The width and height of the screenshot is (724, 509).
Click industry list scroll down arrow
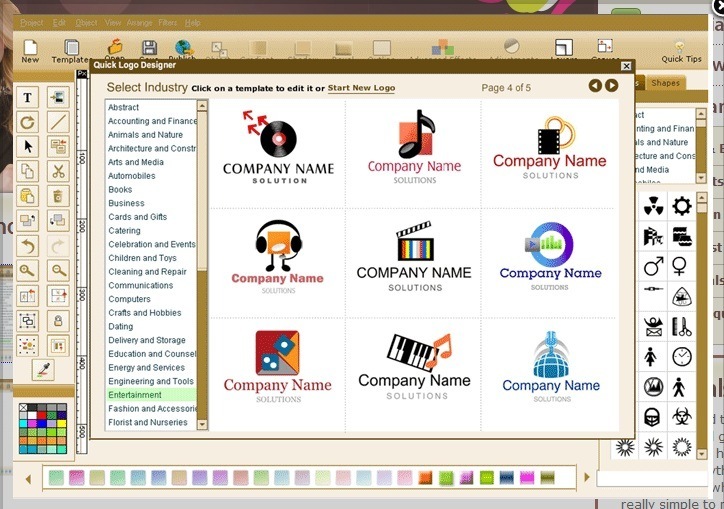tap(202, 424)
